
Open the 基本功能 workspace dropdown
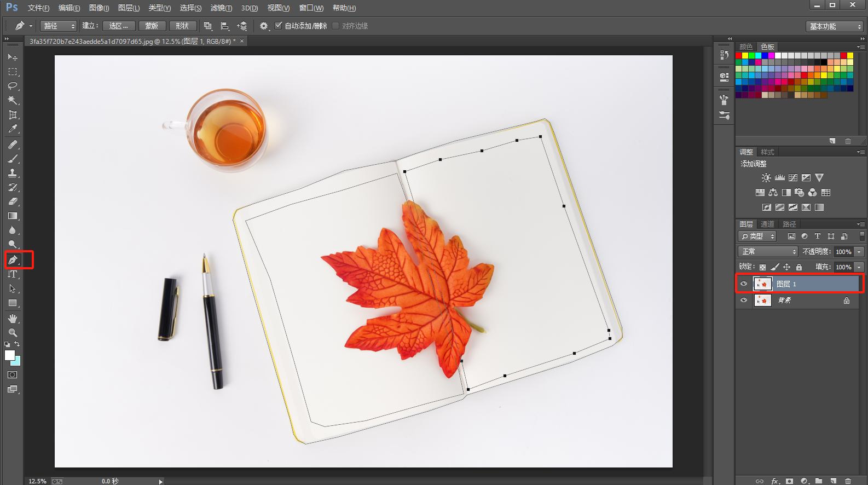[834, 26]
